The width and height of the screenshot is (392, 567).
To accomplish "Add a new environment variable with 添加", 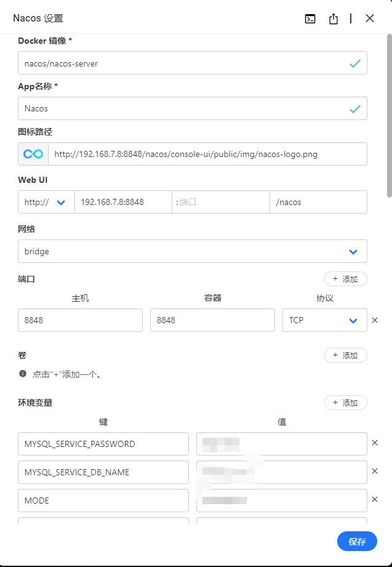I will (345, 403).
